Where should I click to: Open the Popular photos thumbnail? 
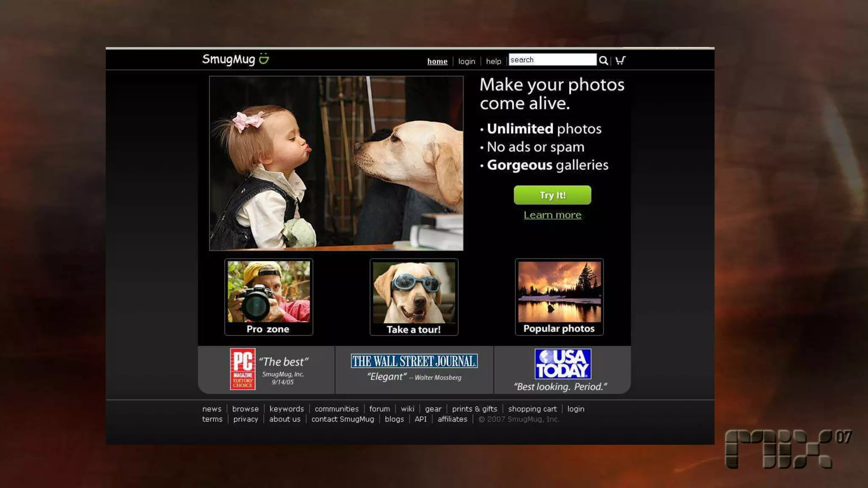559,297
